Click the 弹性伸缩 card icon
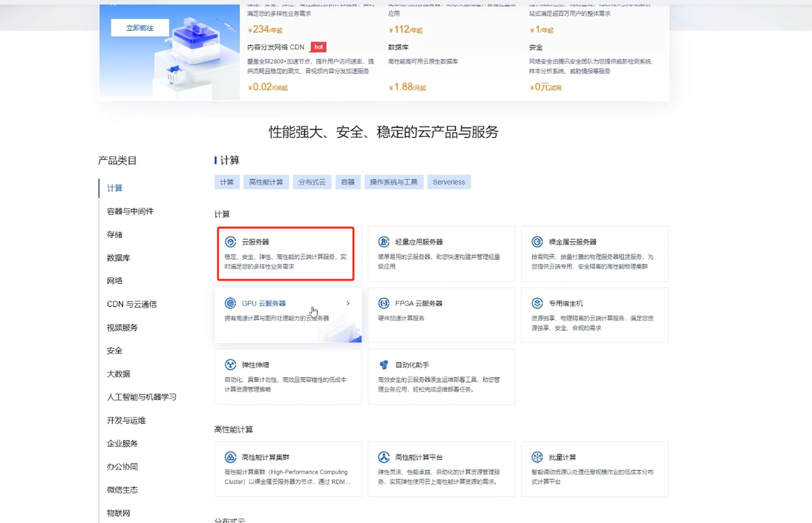Screen dimensions: 812x523 pos(230,365)
